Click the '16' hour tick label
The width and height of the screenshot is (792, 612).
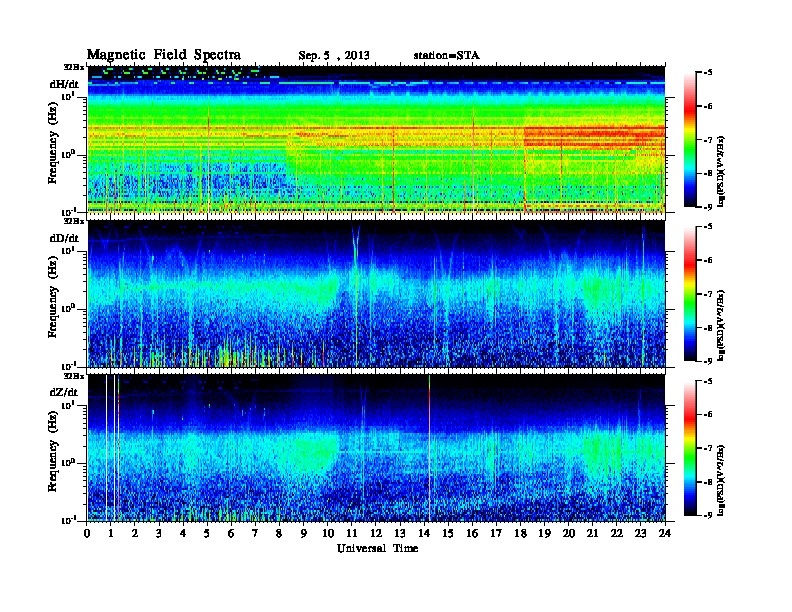click(x=472, y=533)
